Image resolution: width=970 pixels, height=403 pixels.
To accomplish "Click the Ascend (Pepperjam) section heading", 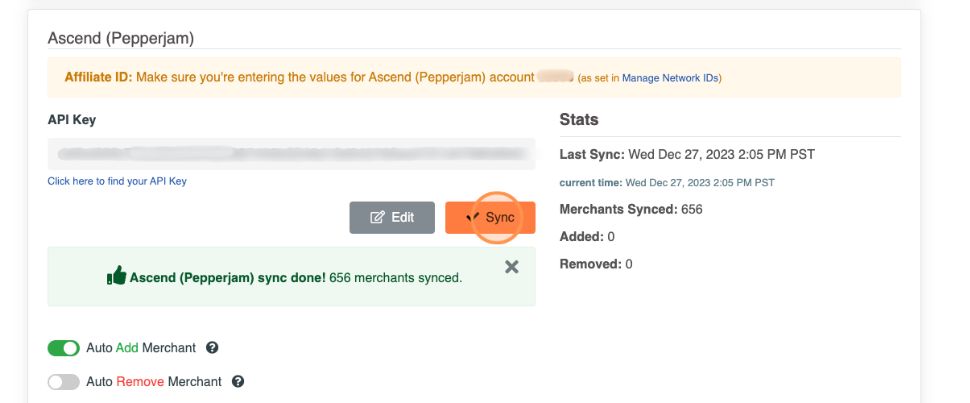I will [121, 38].
